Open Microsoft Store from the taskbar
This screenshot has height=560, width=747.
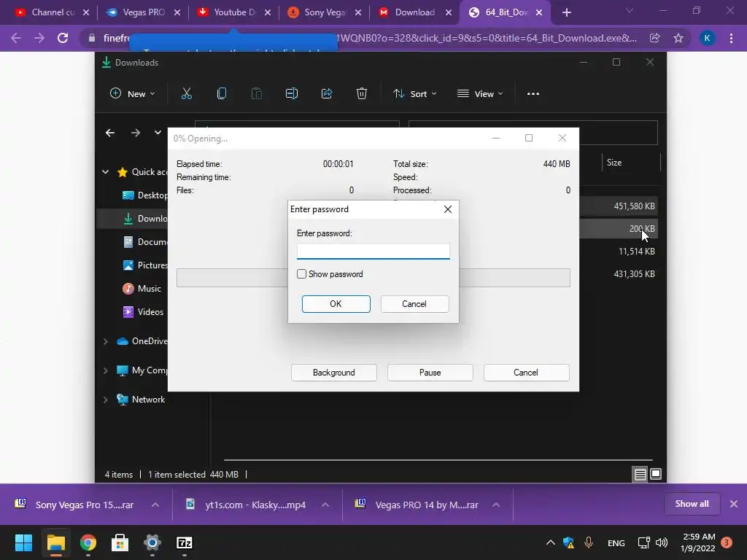pos(120,542)
